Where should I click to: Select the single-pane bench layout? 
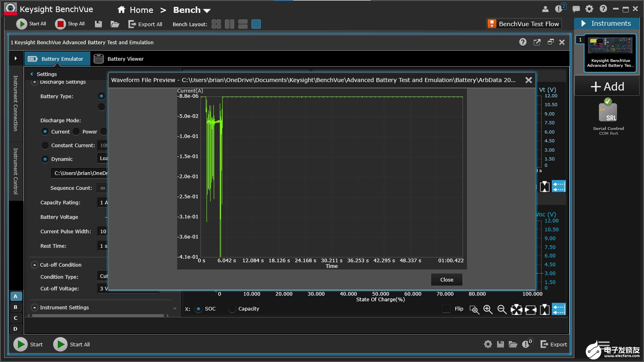256,24
